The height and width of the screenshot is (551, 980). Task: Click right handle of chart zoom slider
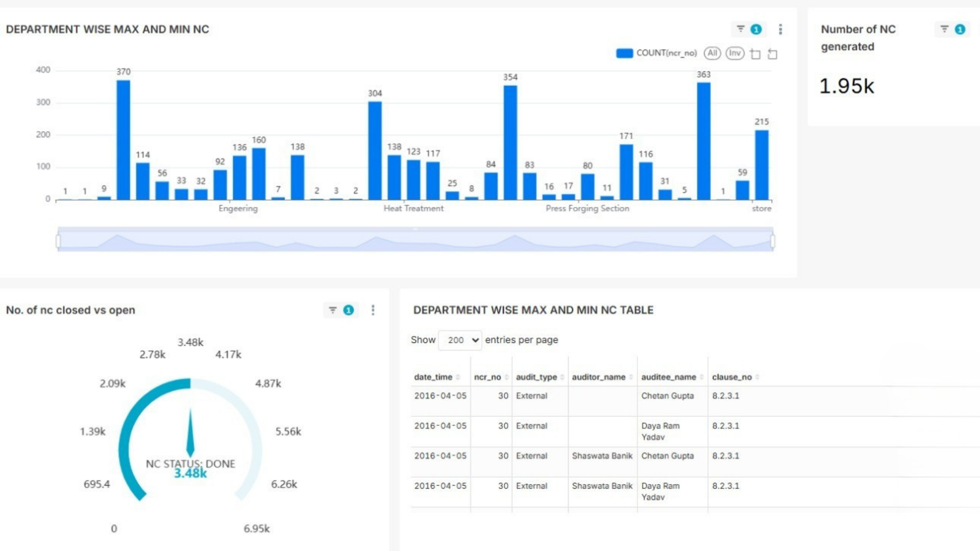[773, 241]
